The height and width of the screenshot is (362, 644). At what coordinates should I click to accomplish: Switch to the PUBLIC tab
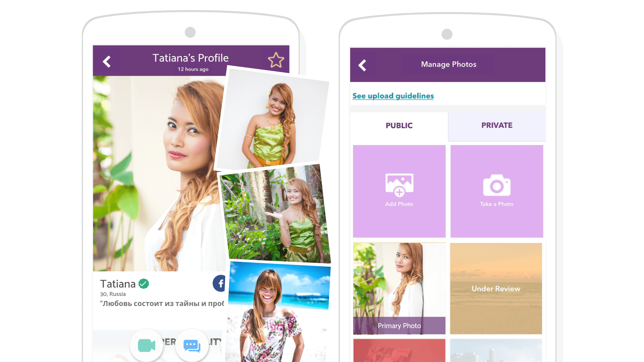tap(399, 126)
